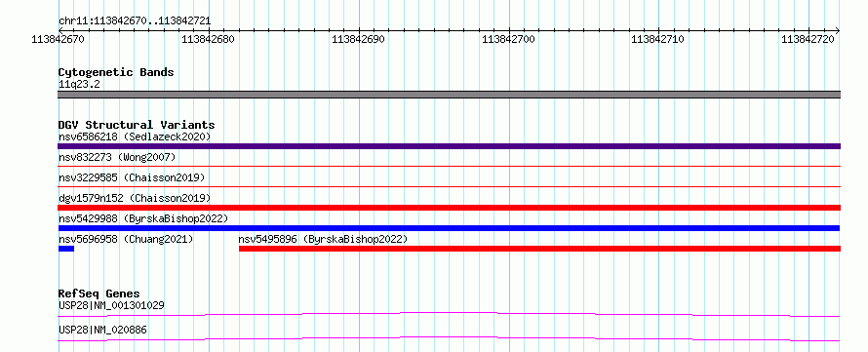Open the nsv3229585 (Chaisson2019) label
The width and height of the screenshot is (868, 352).
[132, 177]
